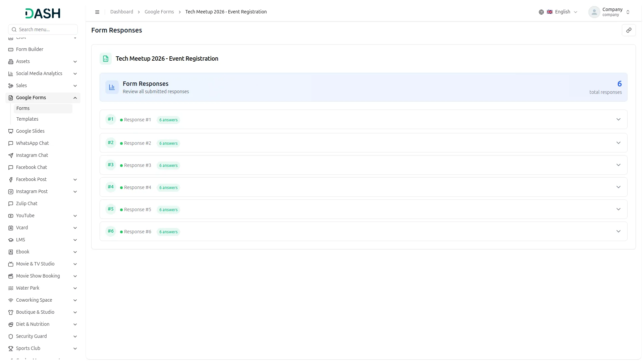Open the Forms submenu item
Viewport: 644px width, 362px height.
pyautogui.click(x=43, y=109)
